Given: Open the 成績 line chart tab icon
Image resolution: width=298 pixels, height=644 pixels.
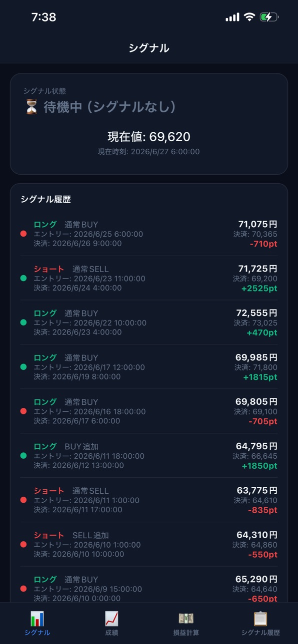Looking at the screenshot, I should tap(111, 619).
